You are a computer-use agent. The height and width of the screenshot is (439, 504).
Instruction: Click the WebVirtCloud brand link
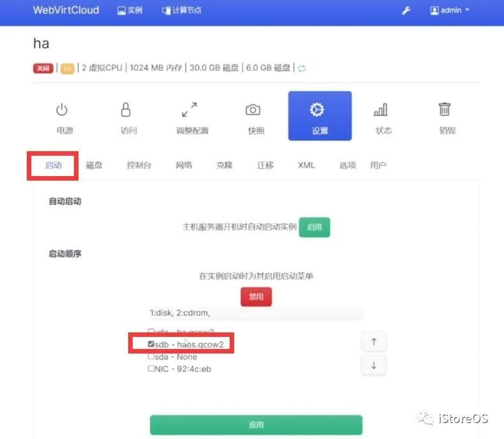click(66, 10)
